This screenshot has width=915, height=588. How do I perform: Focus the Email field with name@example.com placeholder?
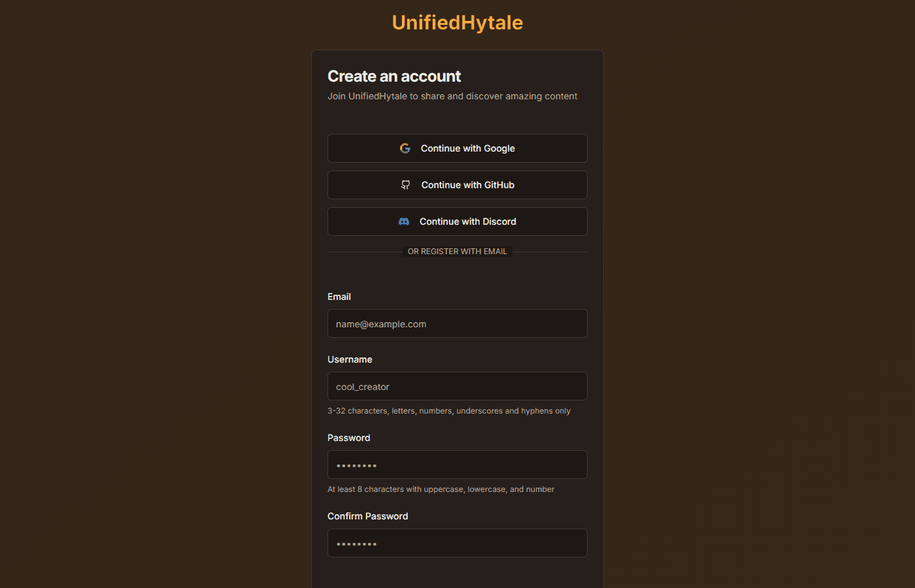coord(457,323)
